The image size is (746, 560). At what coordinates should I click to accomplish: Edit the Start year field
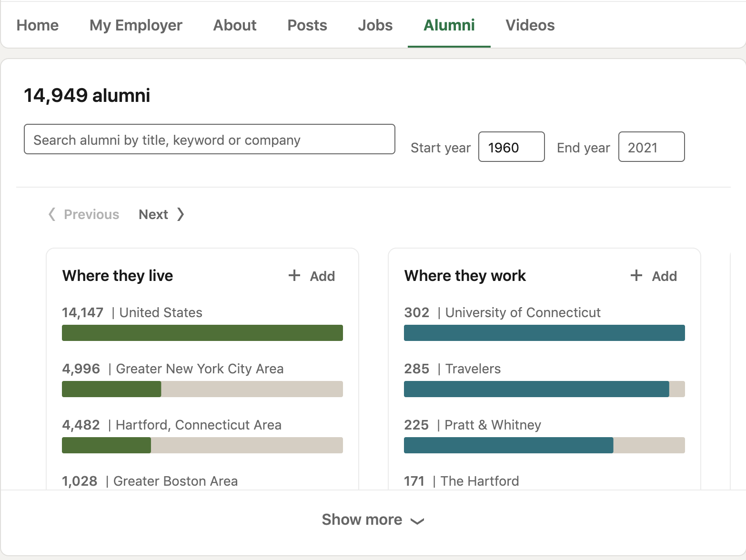tap(512, 147)
